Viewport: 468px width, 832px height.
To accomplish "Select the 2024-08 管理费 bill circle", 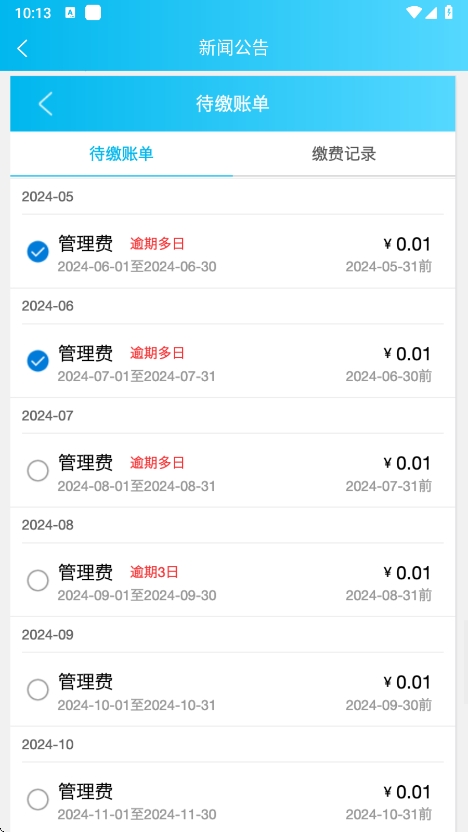I will click(38, 580).
